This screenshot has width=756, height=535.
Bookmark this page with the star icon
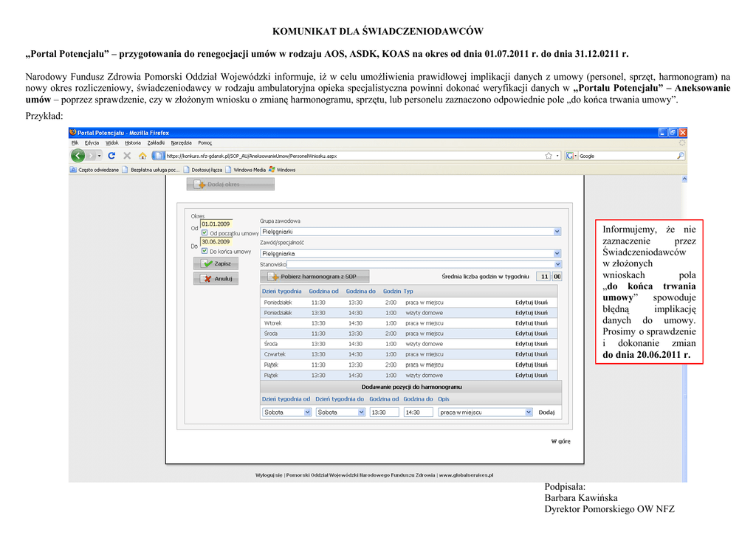pos(549,156)
